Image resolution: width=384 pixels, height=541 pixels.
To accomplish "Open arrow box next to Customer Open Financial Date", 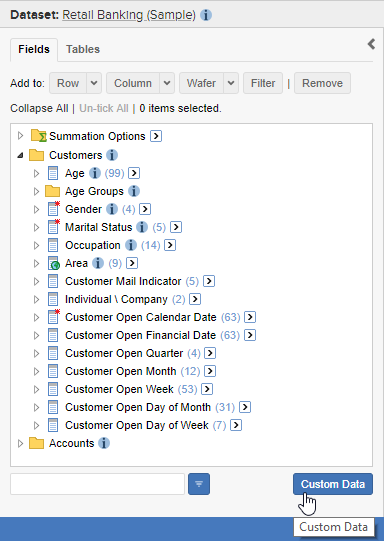I will 250,335.
